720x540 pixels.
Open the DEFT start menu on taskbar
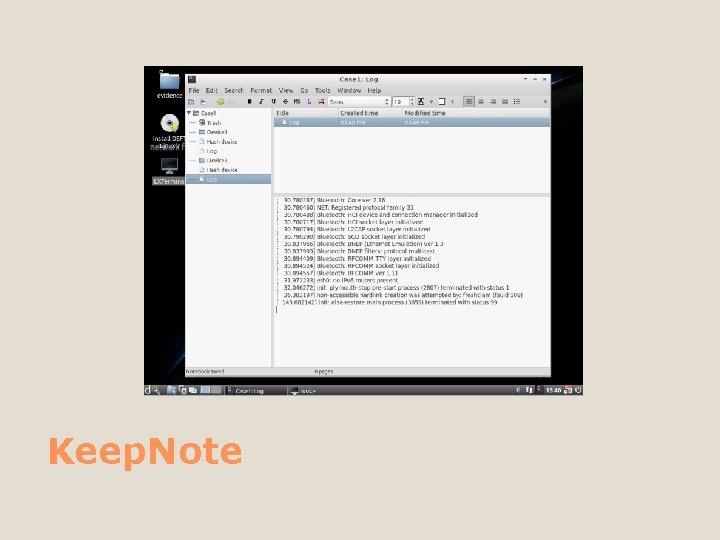coord(147,390)
